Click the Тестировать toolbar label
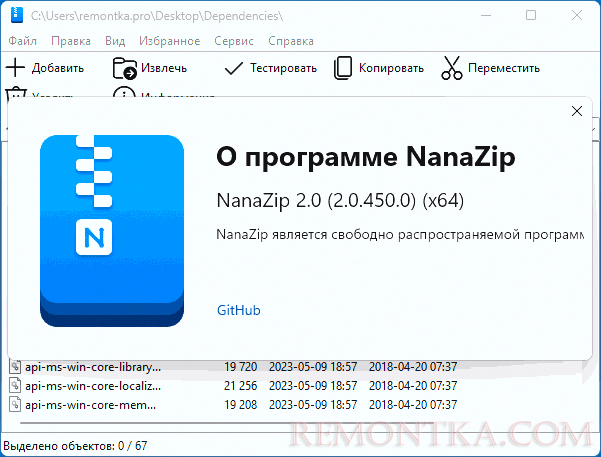Screen dimensions: 601x457 pyautogui.click(x=283, y=68)
